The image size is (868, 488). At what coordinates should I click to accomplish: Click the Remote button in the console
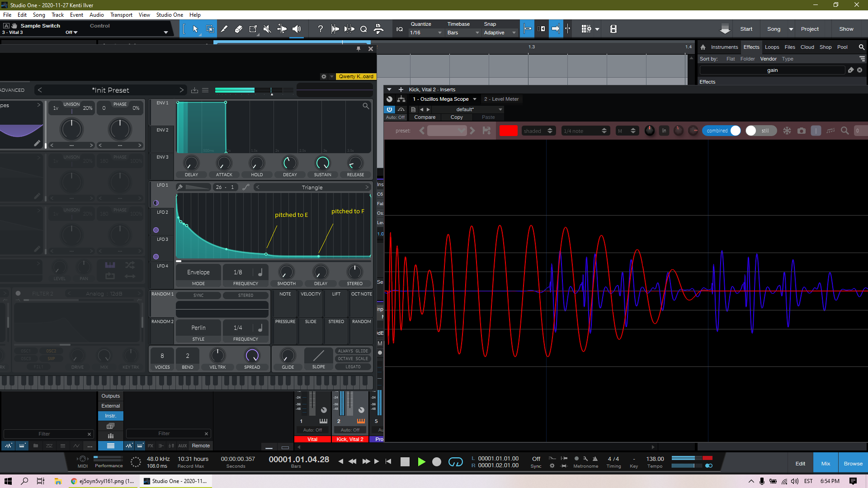coord(201,446)
